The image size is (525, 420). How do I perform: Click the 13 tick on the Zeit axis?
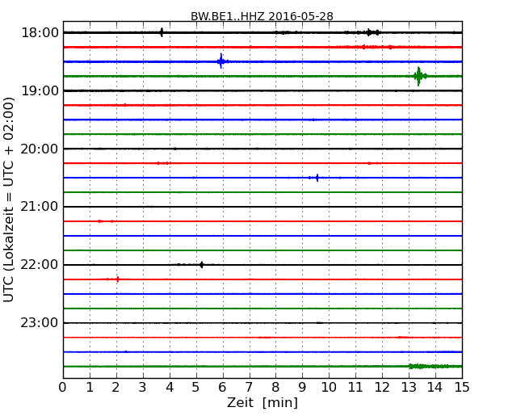coord(409,387)
